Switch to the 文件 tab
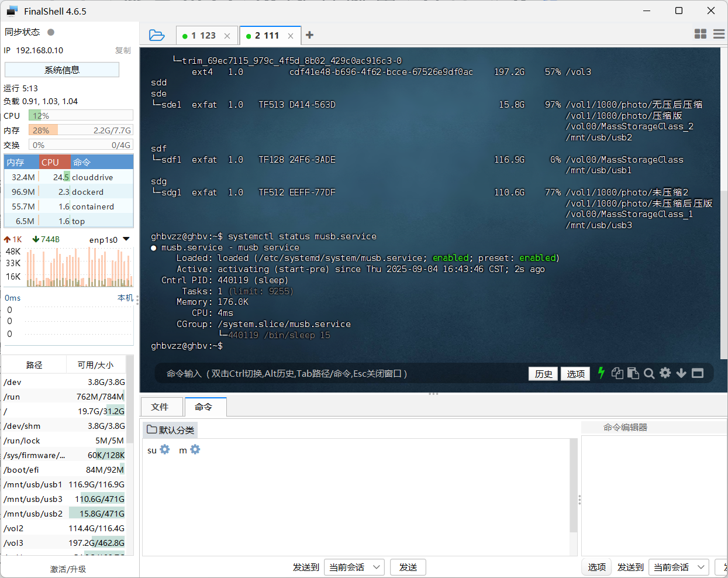This screenshot has height=578, width=728. click(x=160, y=407)
